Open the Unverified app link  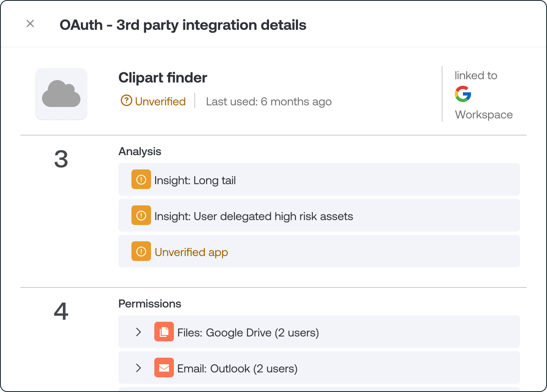click(191, 252)
